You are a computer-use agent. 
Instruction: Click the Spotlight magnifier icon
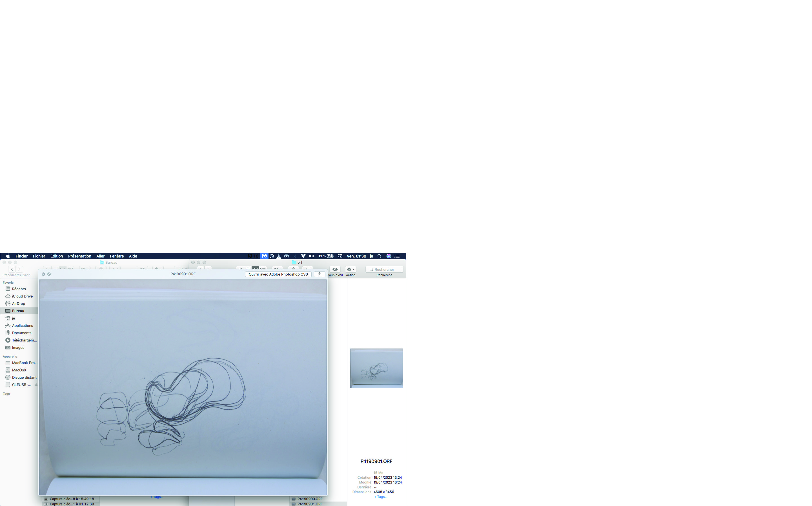coord(380,256)
